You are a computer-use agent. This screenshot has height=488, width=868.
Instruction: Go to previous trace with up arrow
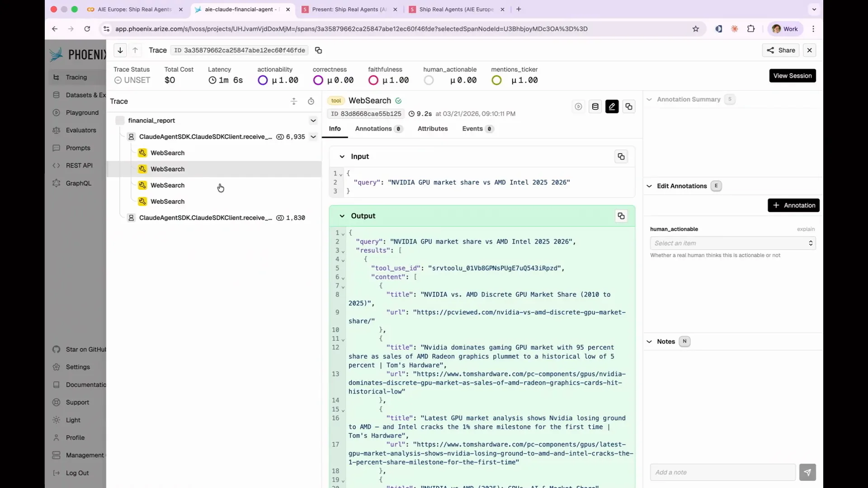(135, 50)
